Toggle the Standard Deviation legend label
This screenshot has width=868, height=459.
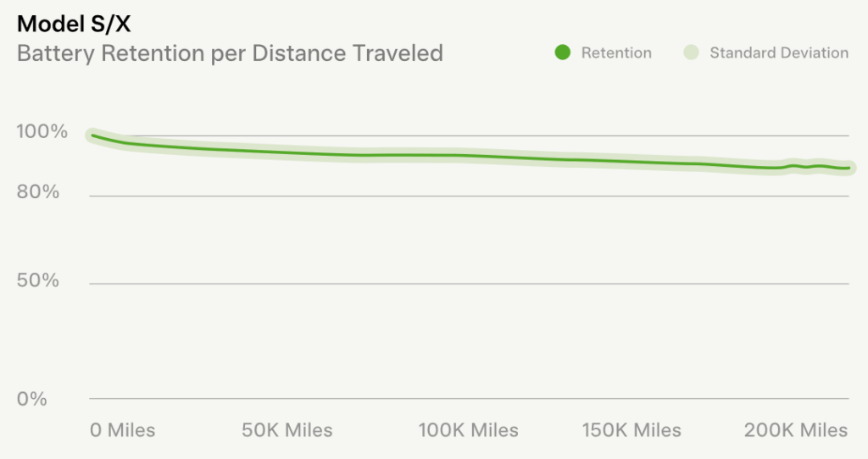(x=778, y=53)
